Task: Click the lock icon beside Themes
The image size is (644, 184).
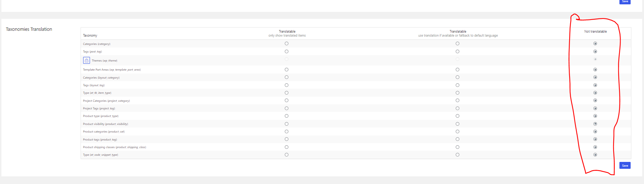Action: [x=86, y=60]
